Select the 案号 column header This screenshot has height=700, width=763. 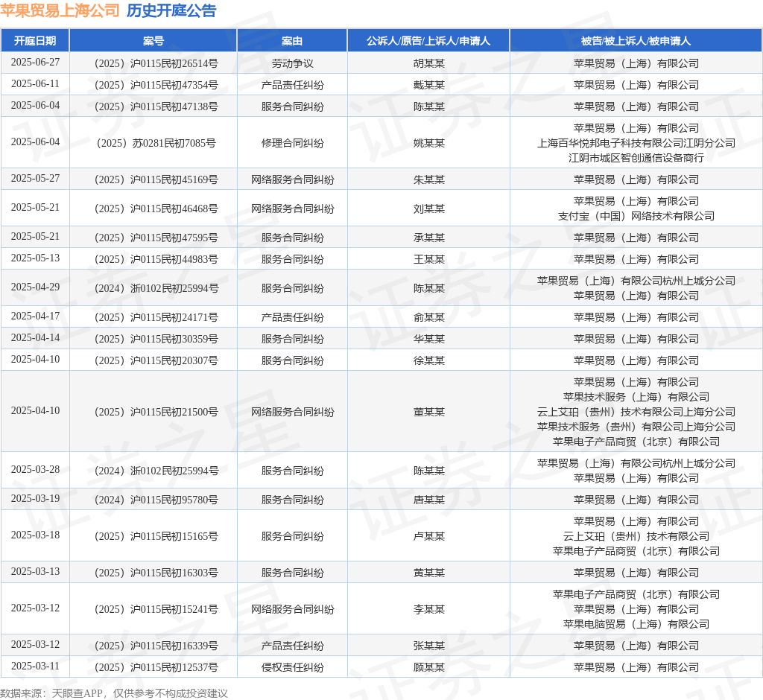pos(153,41)
